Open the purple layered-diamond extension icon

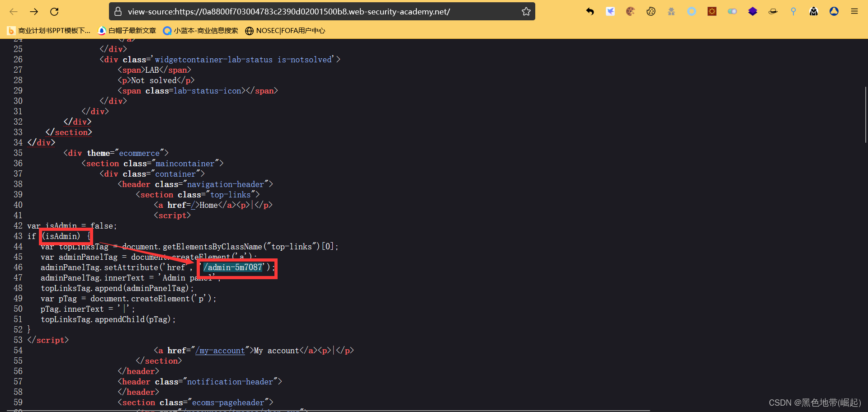tap(752, 12)
